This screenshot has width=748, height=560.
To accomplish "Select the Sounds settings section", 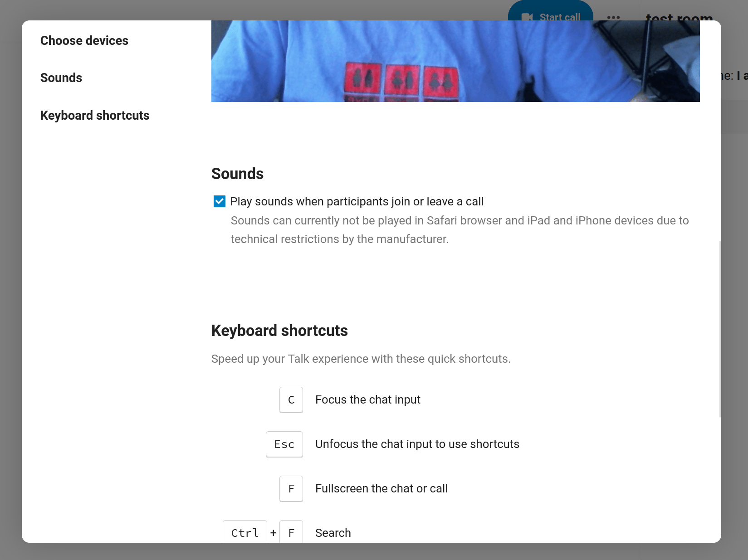I will (61, 78).
